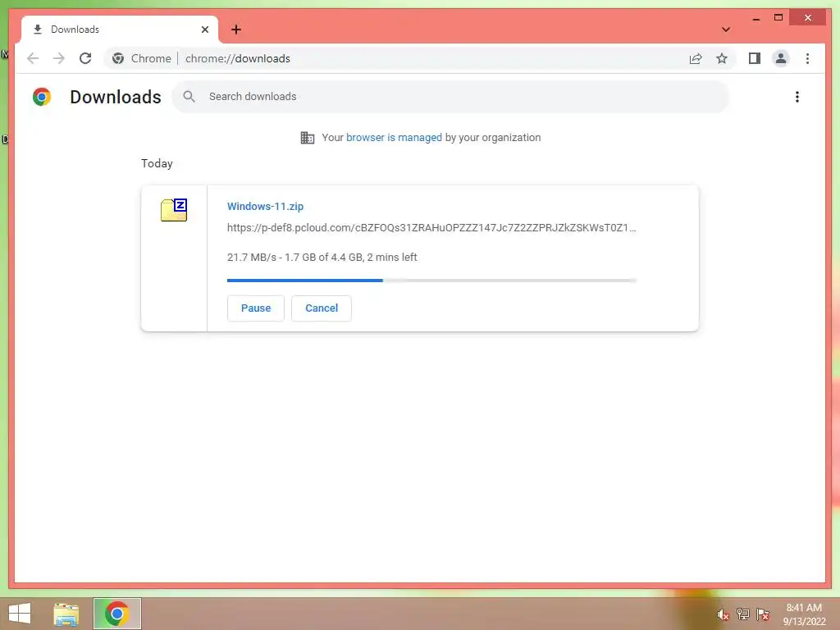Screen dimensions: 840x630
Task: Click the Downloads page heading
Action: tap(115, 97)
